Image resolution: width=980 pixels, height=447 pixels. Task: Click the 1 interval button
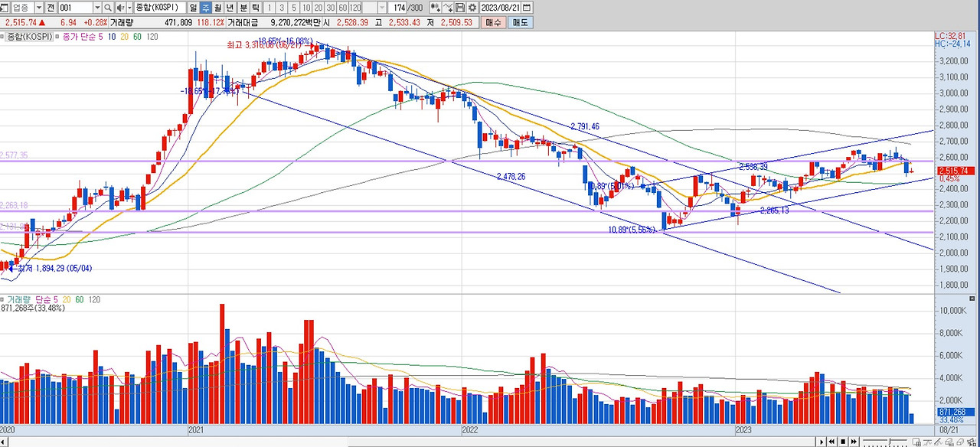[x=269, y=8]
